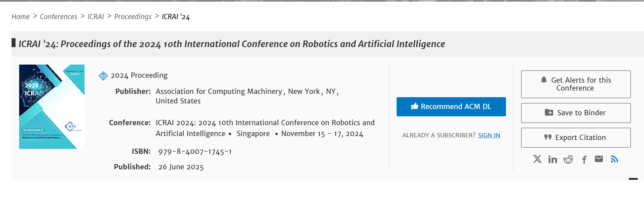
Task: Open the ICRAI 2024 proceedings cover image
Action: coord(52,107)
